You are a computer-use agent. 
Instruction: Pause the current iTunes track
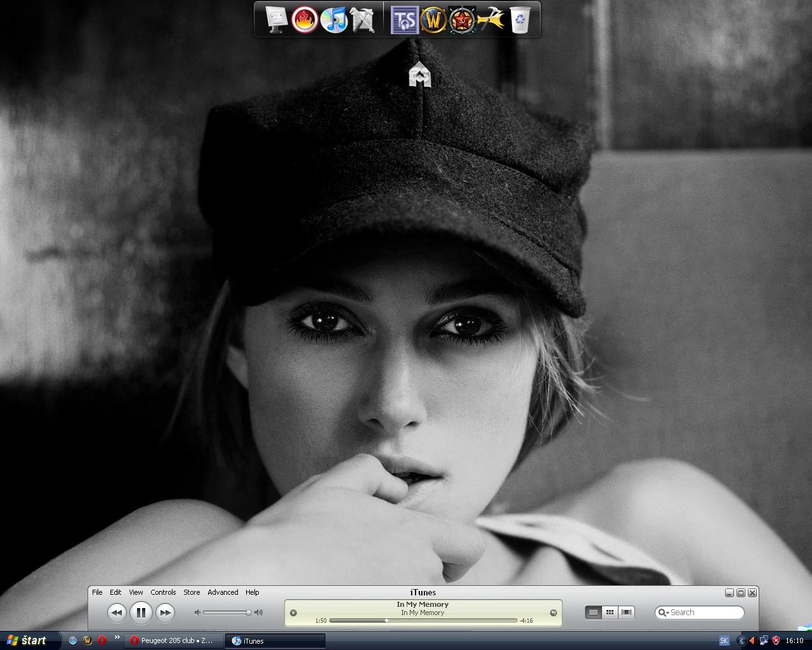click(141, 613)
